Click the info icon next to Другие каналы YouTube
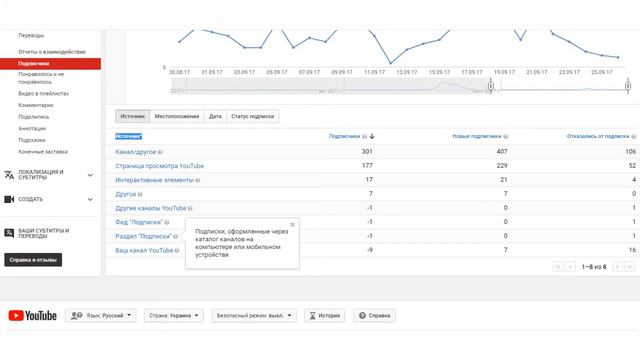Screen dimensions: 640x360 click(190, 208)
